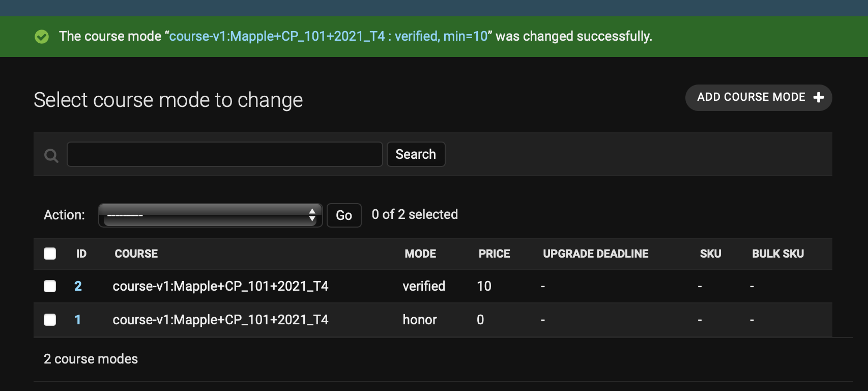The height and width of the screenshot is (391, 868).
Task: Check the checkbox for the honor course mode row
Action: [49, 320]
